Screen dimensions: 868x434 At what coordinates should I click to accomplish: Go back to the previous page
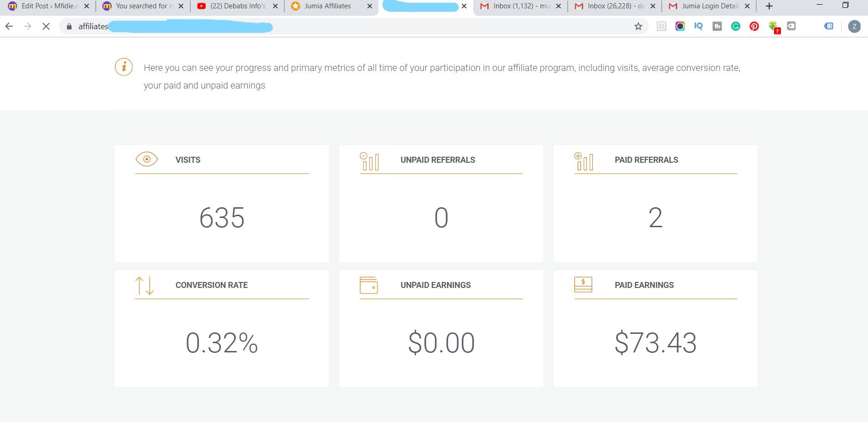click(x=9, y=26)
